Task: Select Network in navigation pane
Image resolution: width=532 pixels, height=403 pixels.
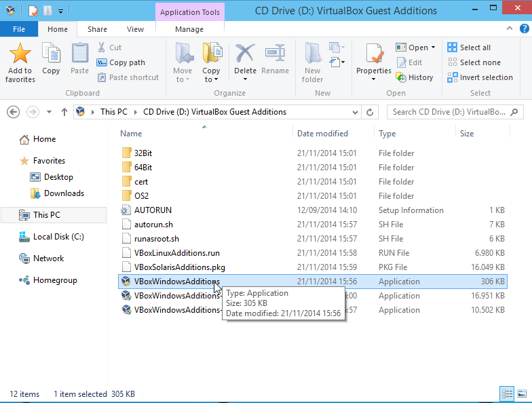Action: pos(41,258)
